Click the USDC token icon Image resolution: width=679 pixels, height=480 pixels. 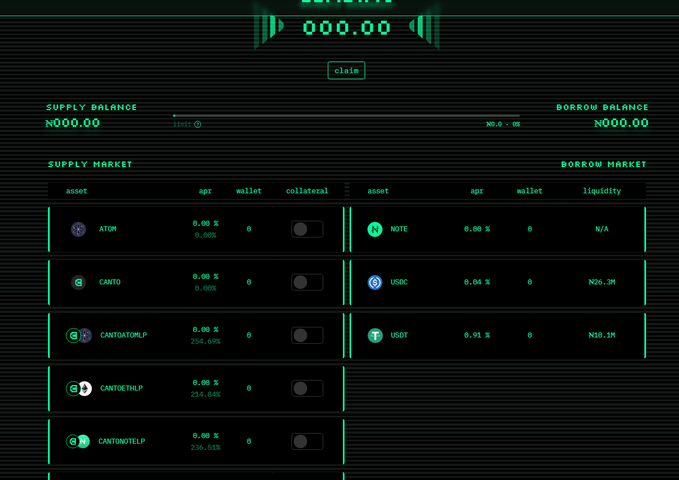coord(375,282)
